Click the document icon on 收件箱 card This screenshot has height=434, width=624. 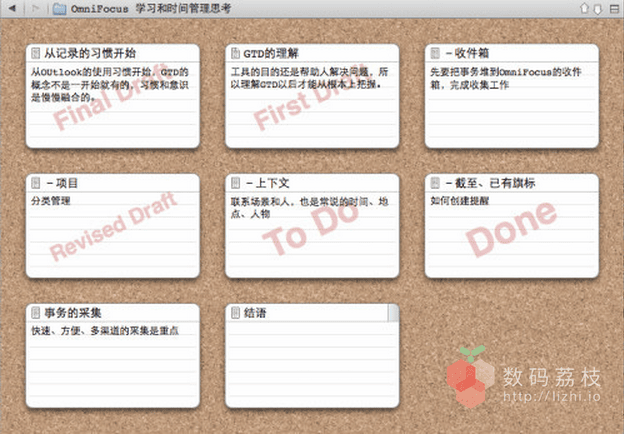(x=435, y=53)
